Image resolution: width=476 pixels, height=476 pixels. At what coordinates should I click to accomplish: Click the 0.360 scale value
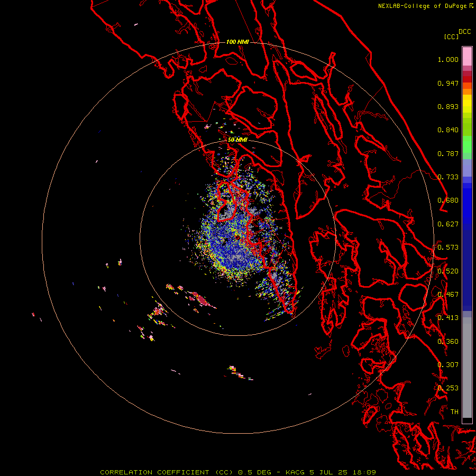click(x=448, y=342)
